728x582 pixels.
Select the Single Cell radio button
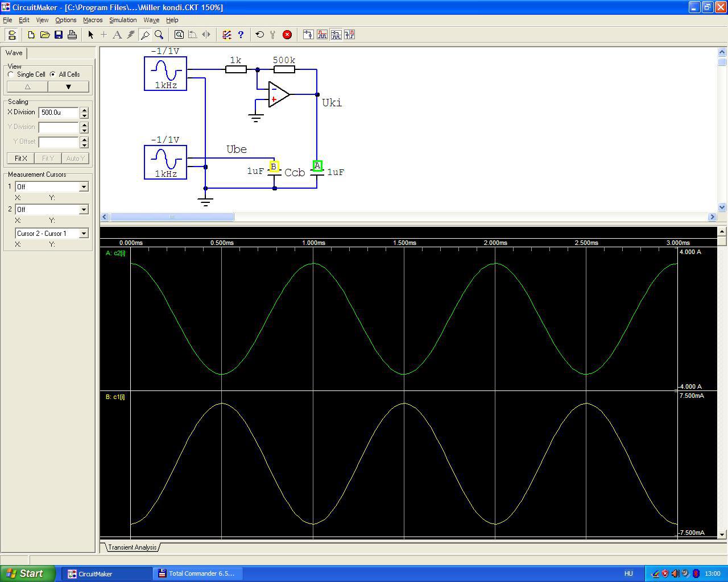click(11, 74)
